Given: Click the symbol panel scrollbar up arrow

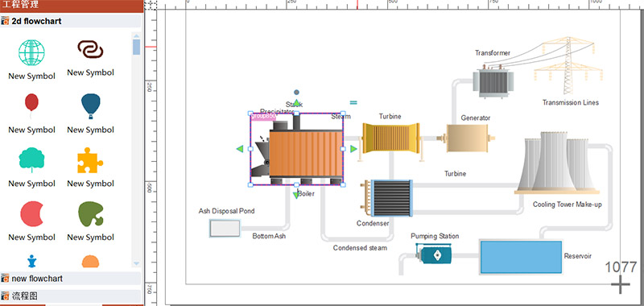Looking at the screenshot, I should [x=136, y=36].
